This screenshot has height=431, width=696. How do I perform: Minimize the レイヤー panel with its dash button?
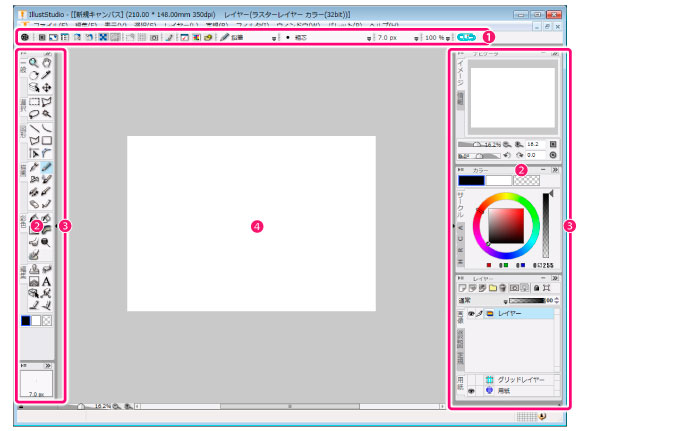point(543,278)
